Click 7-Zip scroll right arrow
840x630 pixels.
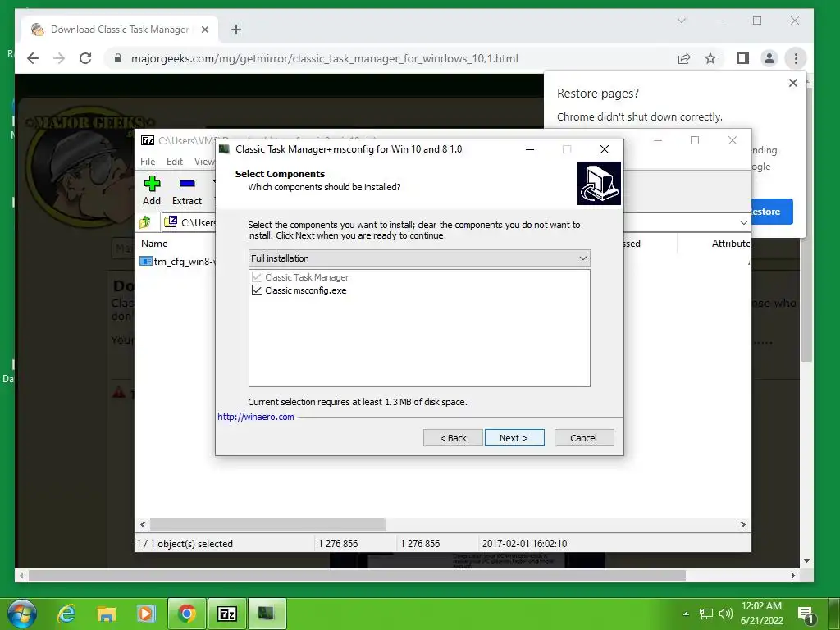click(x=743, y=524)
